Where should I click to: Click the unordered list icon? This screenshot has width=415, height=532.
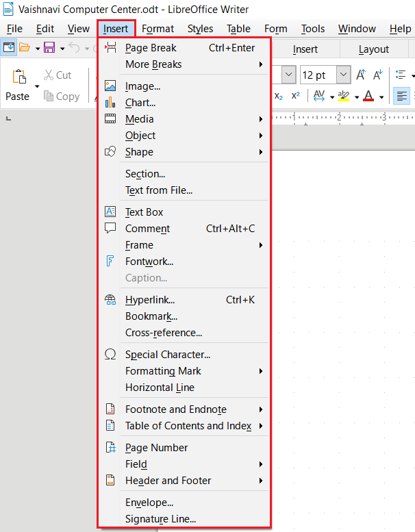pyautogui.click(x=401, y=75)
